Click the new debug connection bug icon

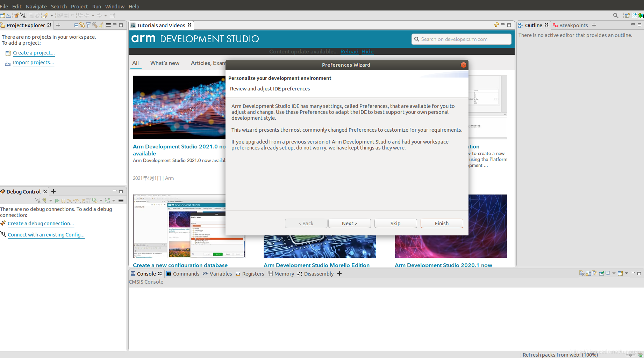click(x=16, y=15)
